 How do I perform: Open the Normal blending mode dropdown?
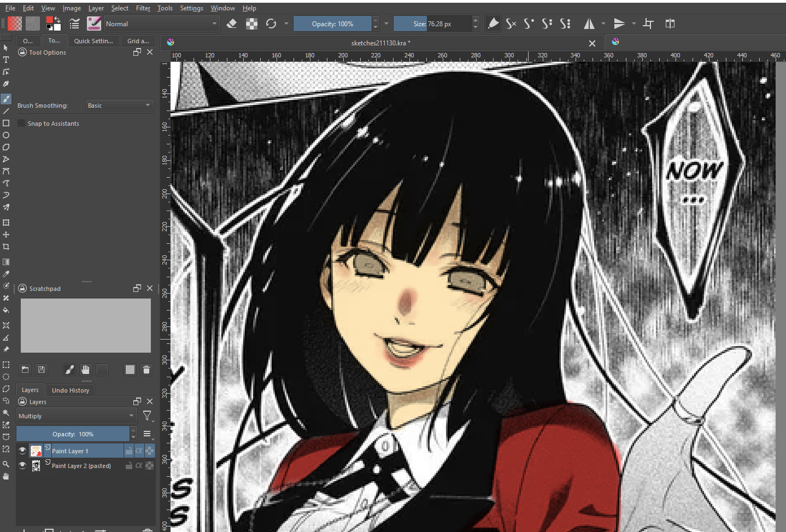click(x=161, y=24)
